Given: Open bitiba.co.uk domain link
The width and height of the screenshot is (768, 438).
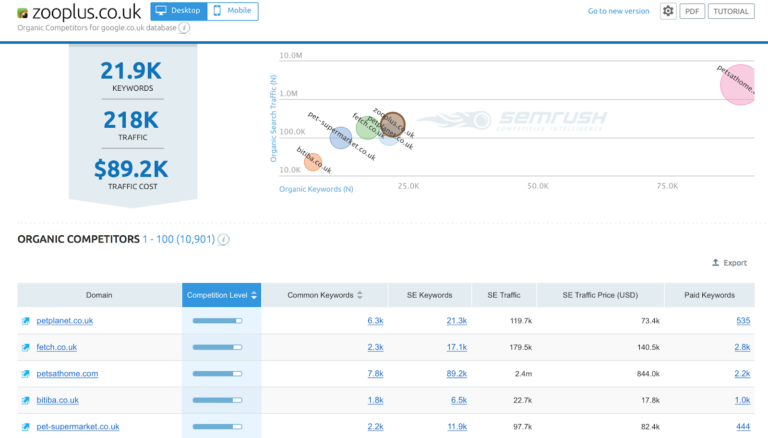Looking at the screenshot, I should tap(57, 400).
